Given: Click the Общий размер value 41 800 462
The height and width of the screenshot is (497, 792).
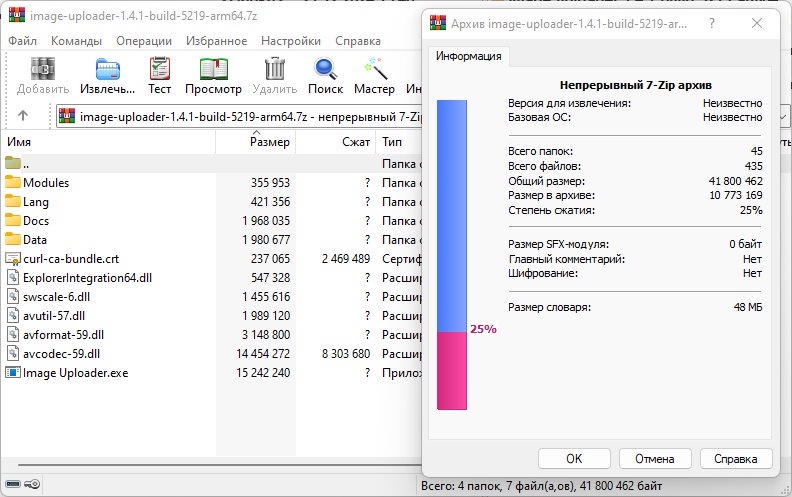Looking at the screenshot, I should [x=735, y=181].
